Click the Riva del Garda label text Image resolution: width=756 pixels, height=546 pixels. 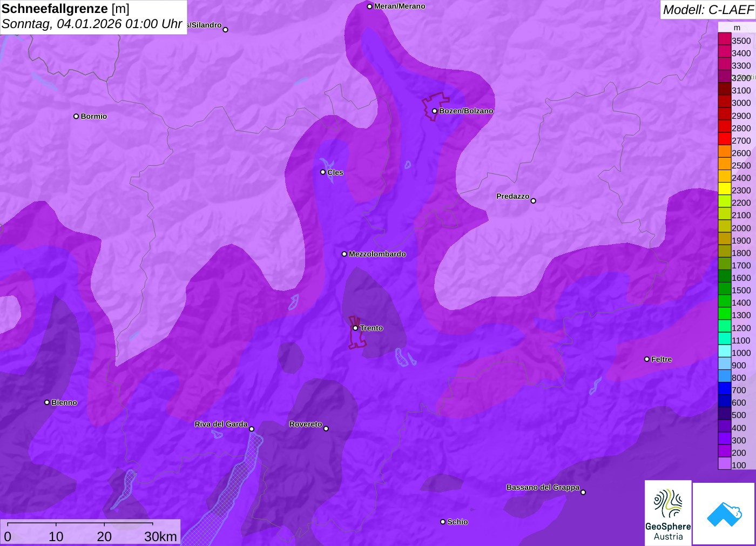(221, 424)
